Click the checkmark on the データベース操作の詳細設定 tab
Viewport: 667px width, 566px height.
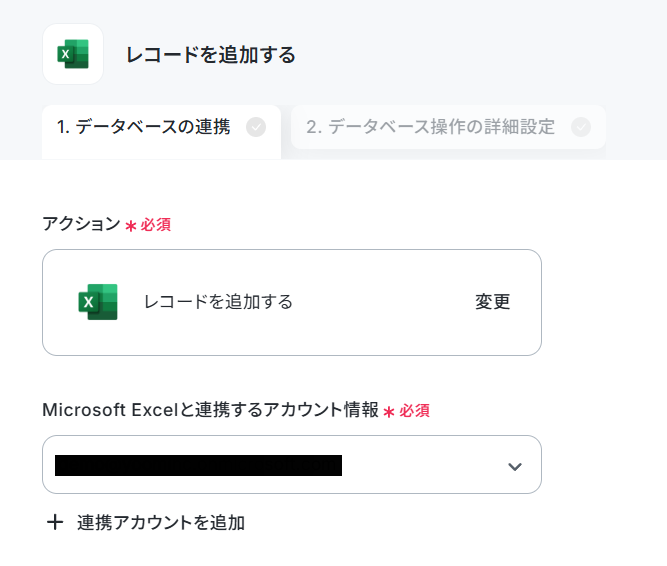[x=581, y=127]
